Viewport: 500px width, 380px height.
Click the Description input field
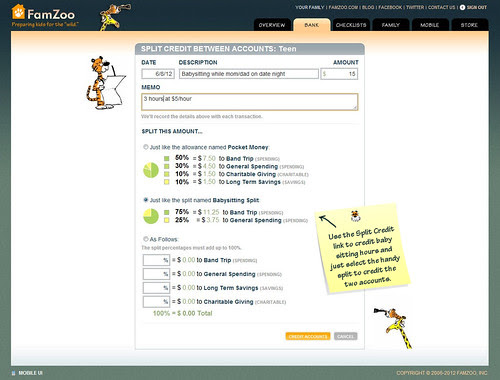pos(249,74)
